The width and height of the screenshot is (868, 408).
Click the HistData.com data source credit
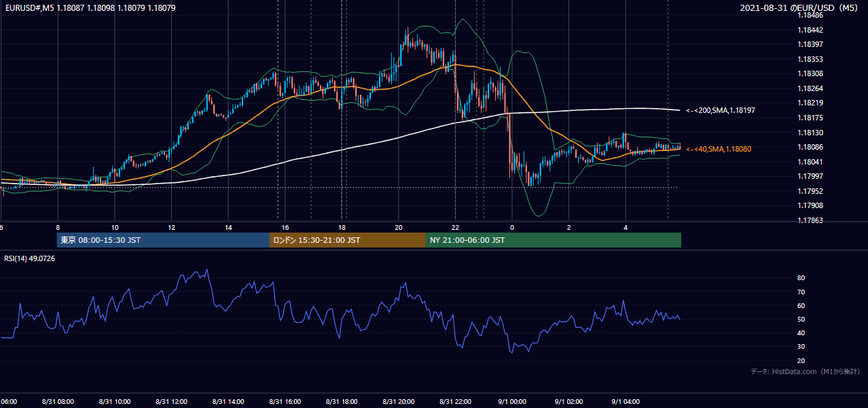[805, 372]
